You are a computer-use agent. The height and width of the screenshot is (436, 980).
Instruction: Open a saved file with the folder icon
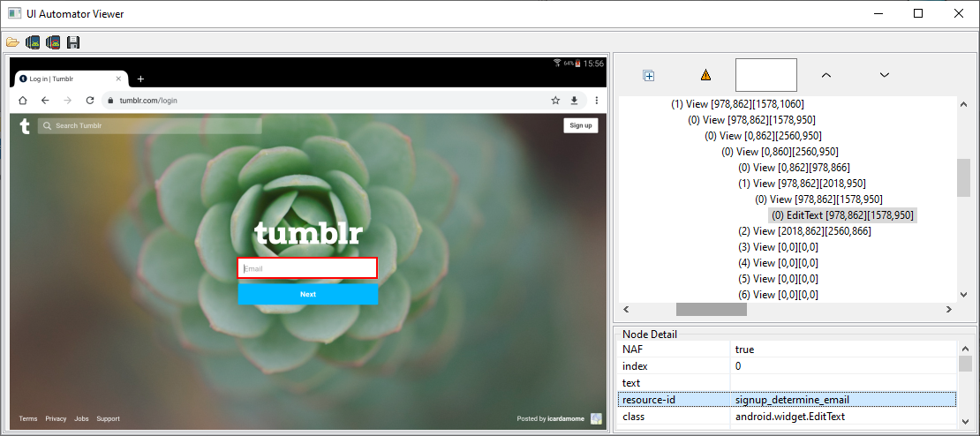pyautogui.click(x=12, y=42)
